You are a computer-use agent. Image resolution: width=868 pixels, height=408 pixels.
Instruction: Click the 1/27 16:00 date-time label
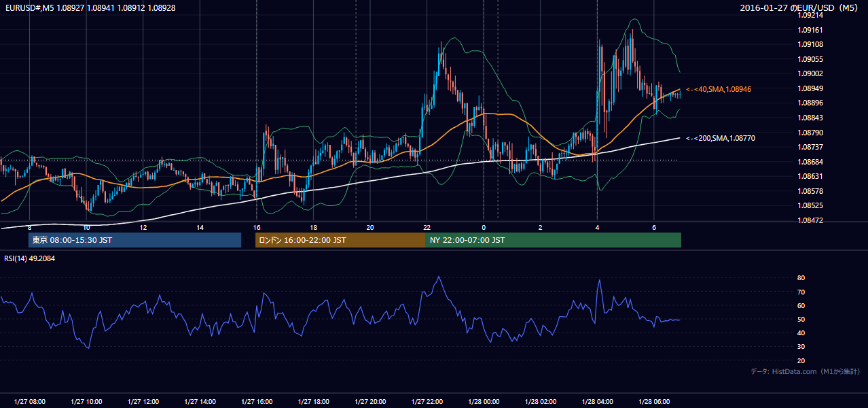tap(257, 402)
